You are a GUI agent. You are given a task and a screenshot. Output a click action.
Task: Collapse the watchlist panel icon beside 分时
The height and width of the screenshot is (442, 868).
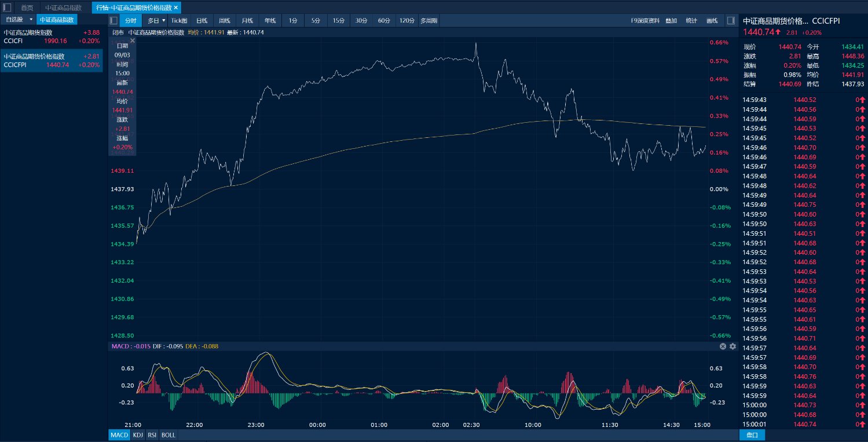click(114, 20)
